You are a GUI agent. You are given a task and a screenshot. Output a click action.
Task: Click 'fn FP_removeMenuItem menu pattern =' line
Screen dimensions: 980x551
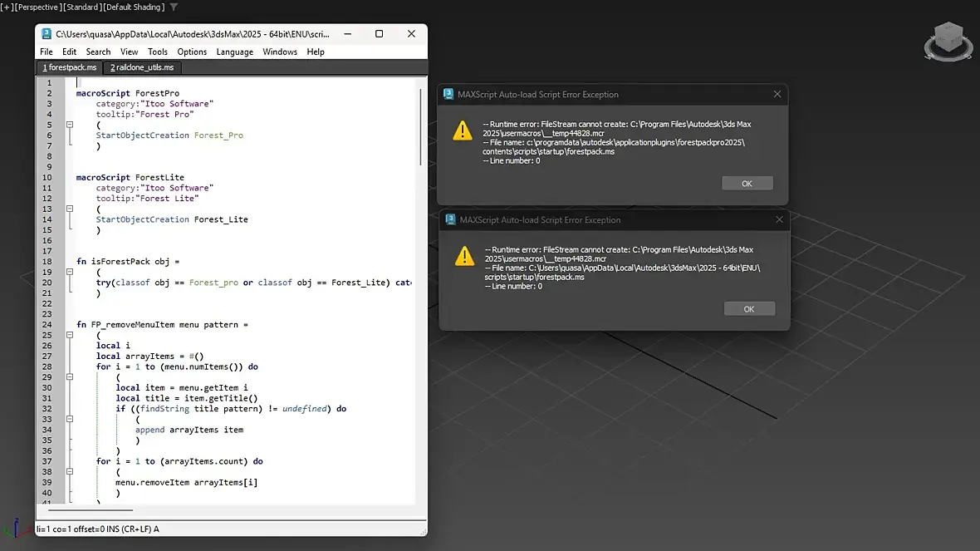(162, 325)
